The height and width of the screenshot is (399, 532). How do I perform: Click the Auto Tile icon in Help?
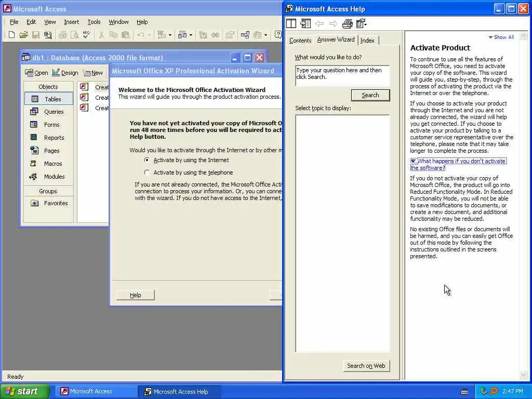pyautogui.click(x=291, y=23)
